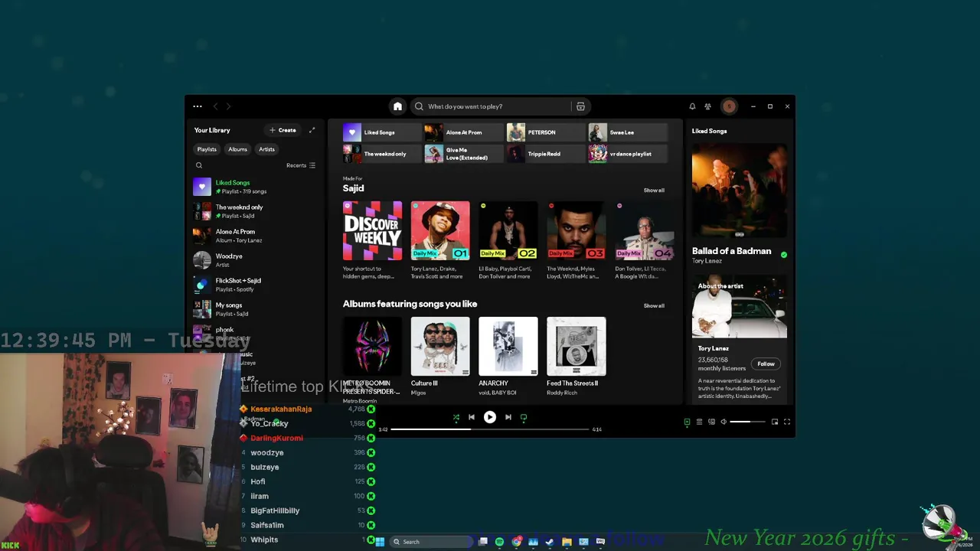
Task: Open the Liked Songs shortcut tile
Action: pos(382,132)
